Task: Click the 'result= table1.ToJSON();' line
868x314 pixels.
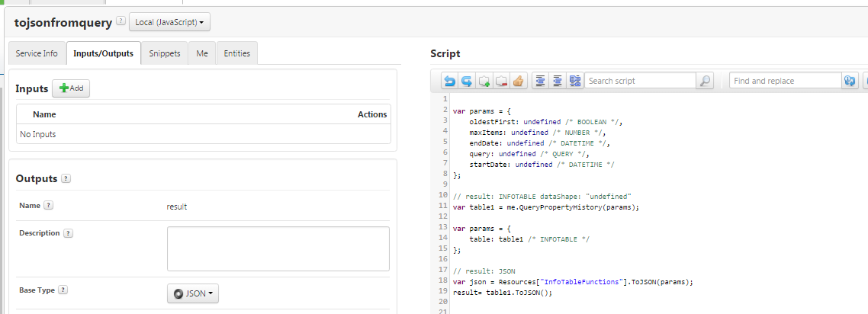Action: coord(503,293)
